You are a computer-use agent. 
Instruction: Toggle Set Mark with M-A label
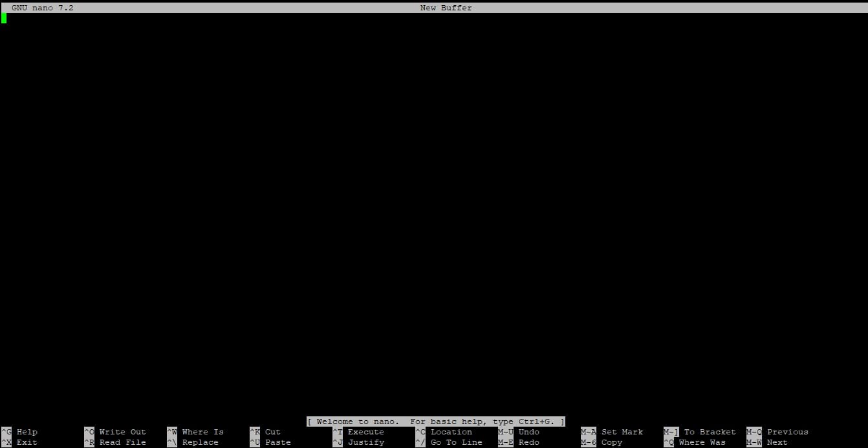[x=613, y=432]
